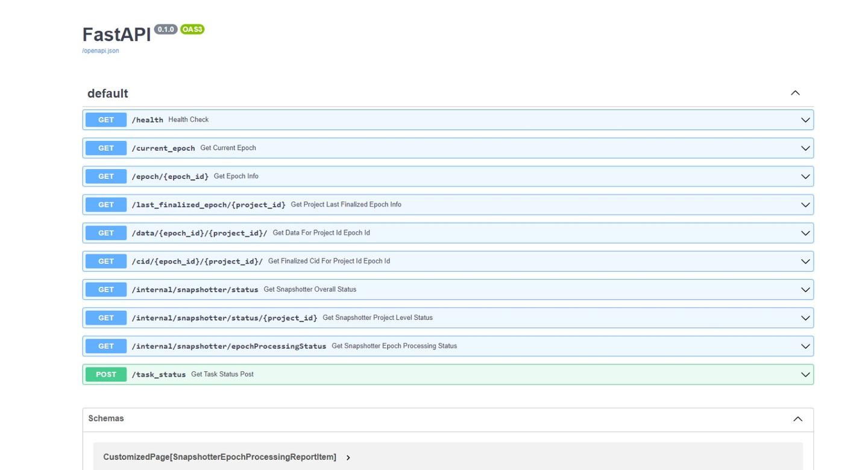Screen dimensions: 868x470
Task: Open the /openapi.json link
Action: (x=100, y=51)
